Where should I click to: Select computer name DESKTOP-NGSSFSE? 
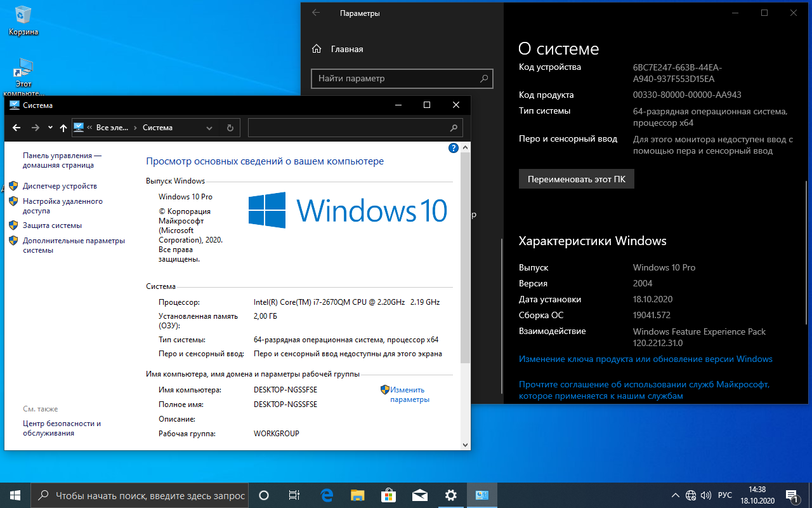pyautogui.click(x=285, y=390)
